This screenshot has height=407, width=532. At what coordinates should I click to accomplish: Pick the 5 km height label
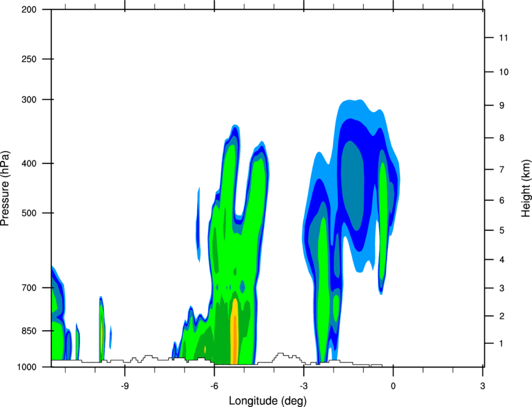tap(502, 230)
